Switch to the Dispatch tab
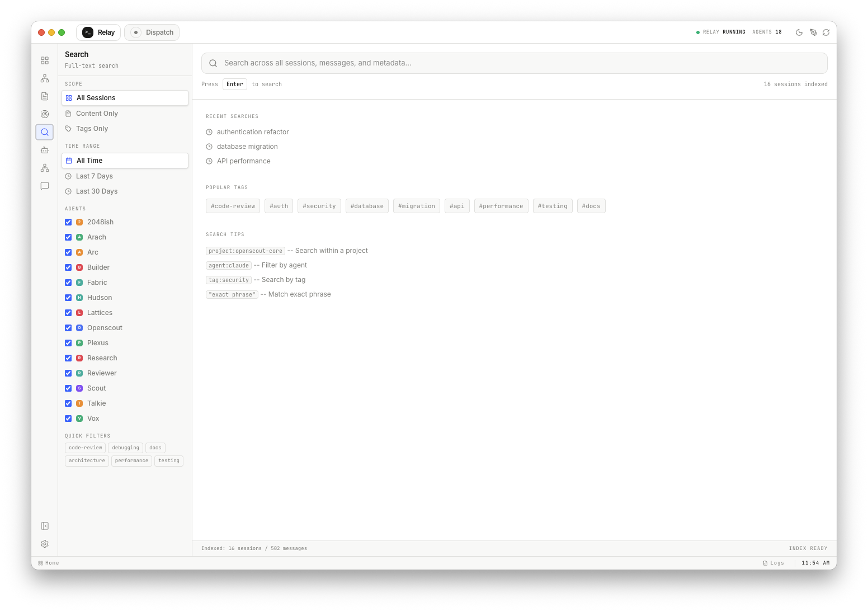 (x=152, y=32)
